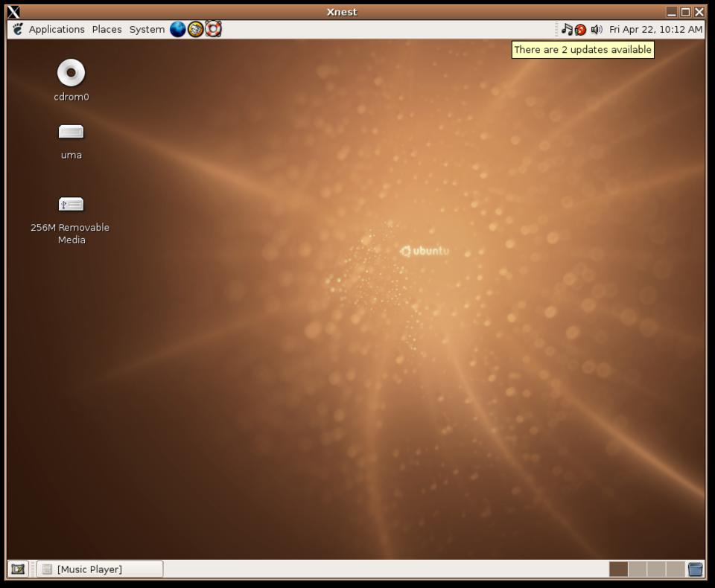715x588 pixels.
Task: Select the uma drive desktop icon
Action: (x=71, y=132)
